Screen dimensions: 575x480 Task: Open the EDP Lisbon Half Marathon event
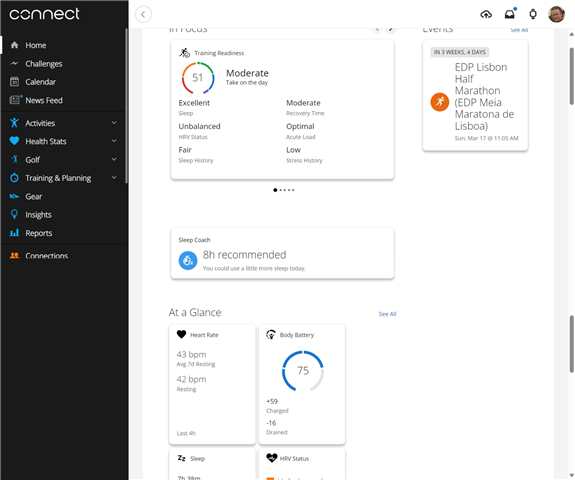pyautogui.click(x=475, y=95)
